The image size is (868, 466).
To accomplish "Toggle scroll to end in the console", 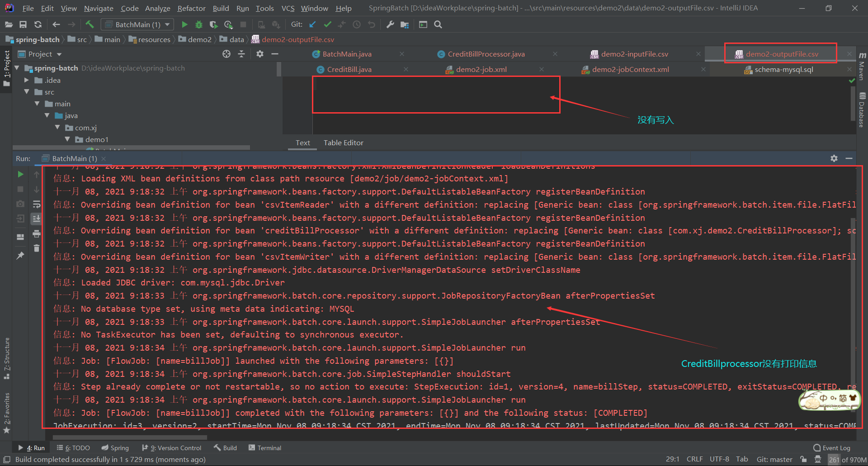I will [x=36, y=219].
